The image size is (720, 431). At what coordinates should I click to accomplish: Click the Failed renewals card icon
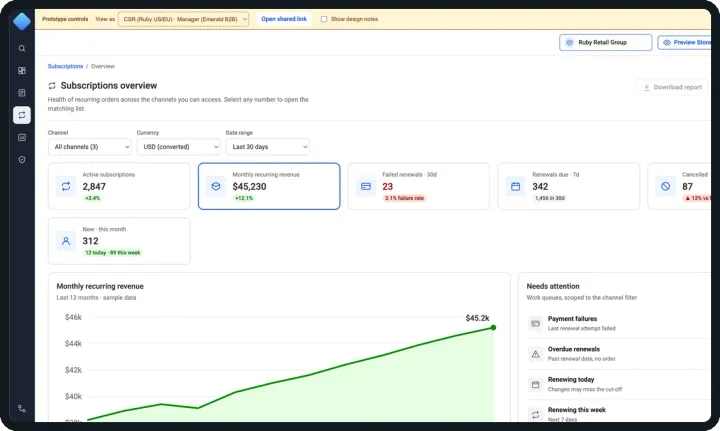366,186
